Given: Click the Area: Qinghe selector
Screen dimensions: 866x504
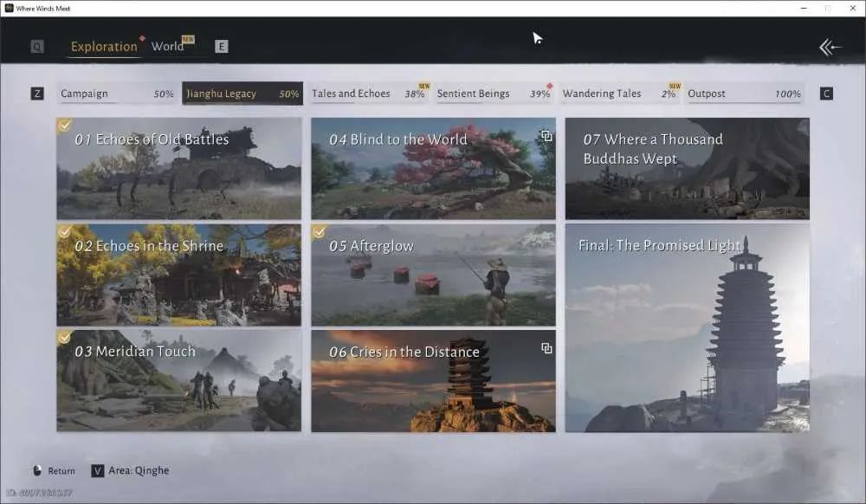Looking at the screenshot, I should tap(139, 470).
